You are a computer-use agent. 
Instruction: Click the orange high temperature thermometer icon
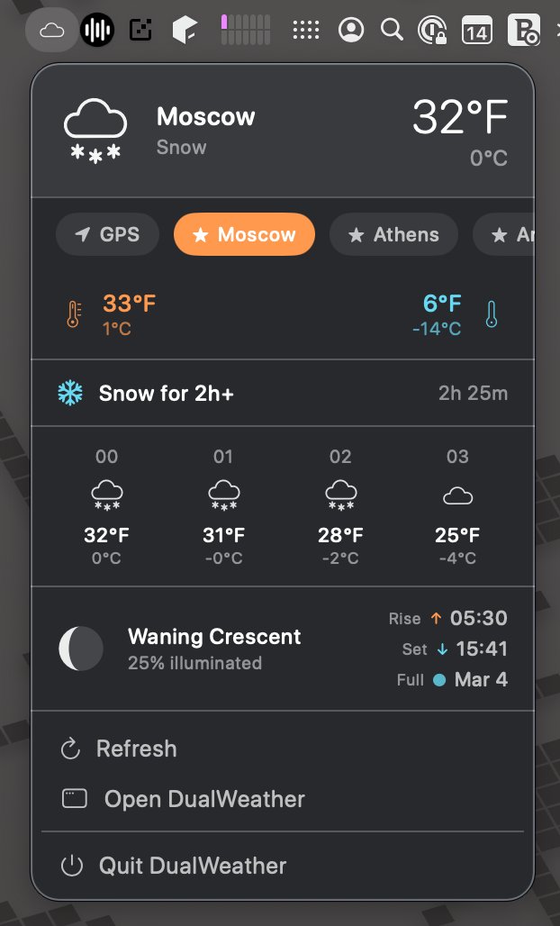[74, 314]
